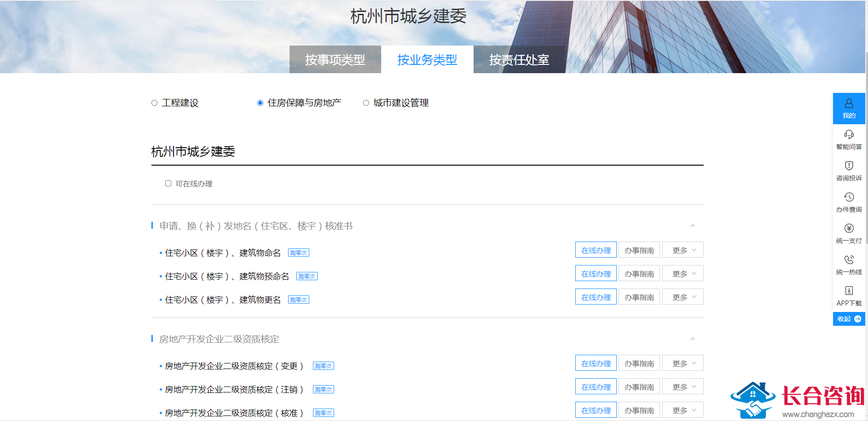The width and height of the screenshot is (868, 421).
Task: Open 咨询投诉 complaint shield icon
Action: (849, 166)
